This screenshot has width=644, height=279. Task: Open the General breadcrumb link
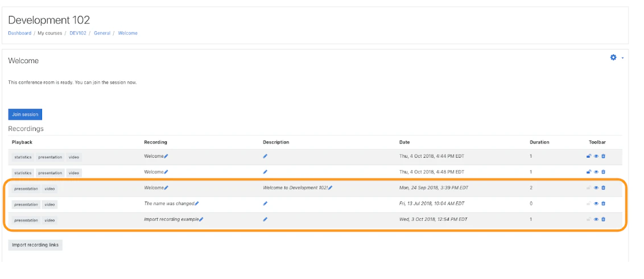(x=102, y=33)
